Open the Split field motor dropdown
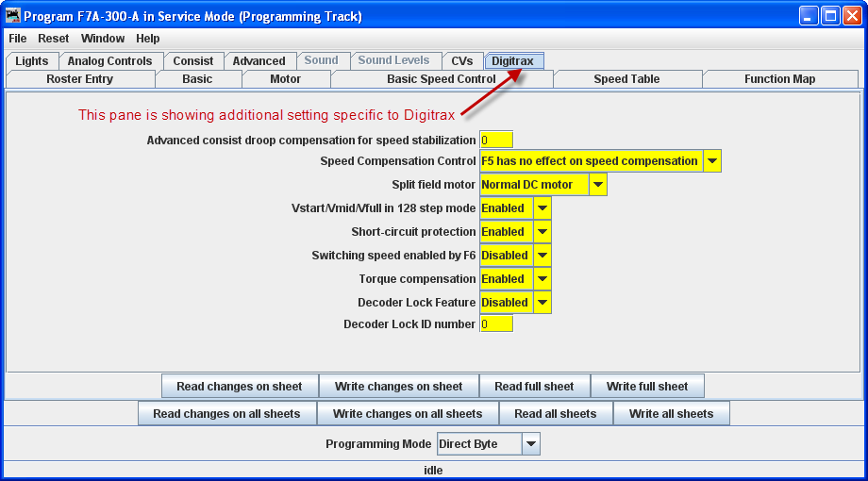Image resolution: width=868 pixels, height=481 pixels. (598, 185)
